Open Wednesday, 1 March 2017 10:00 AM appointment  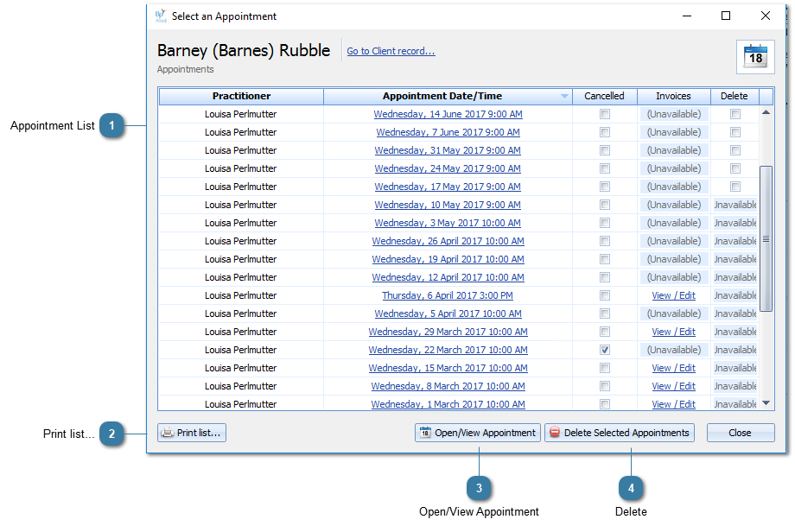tap(448, 404)
